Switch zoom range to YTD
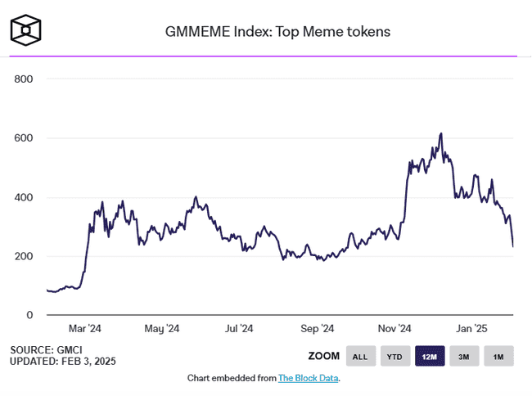 coord(394,356)
